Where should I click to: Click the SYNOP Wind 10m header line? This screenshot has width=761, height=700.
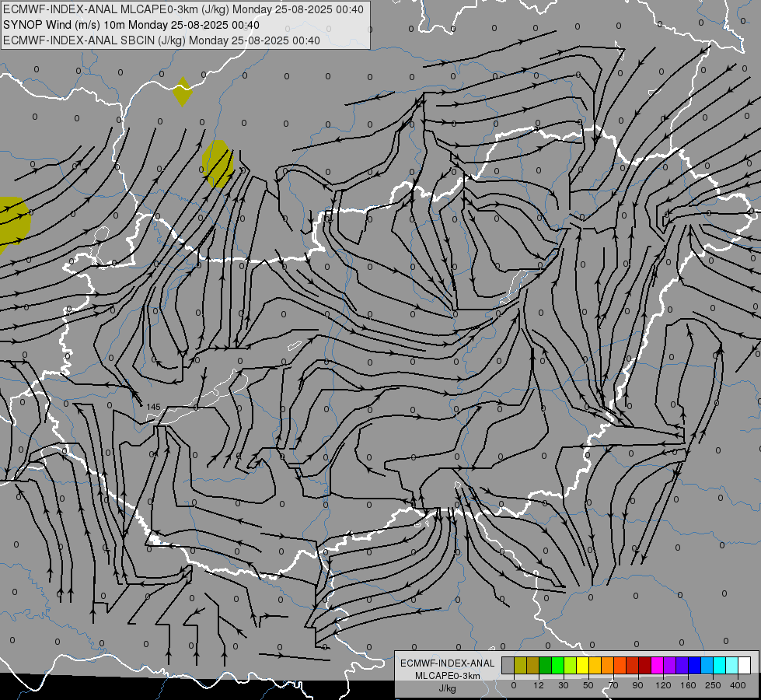coord(131,25)
